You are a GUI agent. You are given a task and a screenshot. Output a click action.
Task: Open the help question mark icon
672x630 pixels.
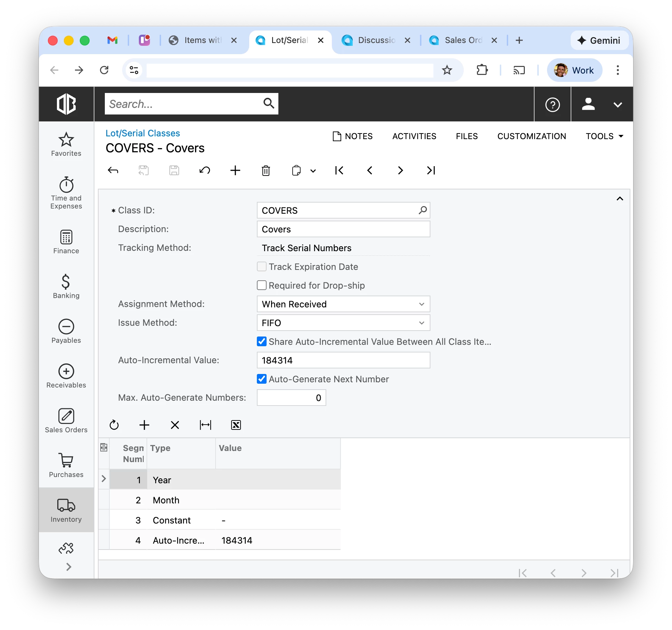point(552,104)
